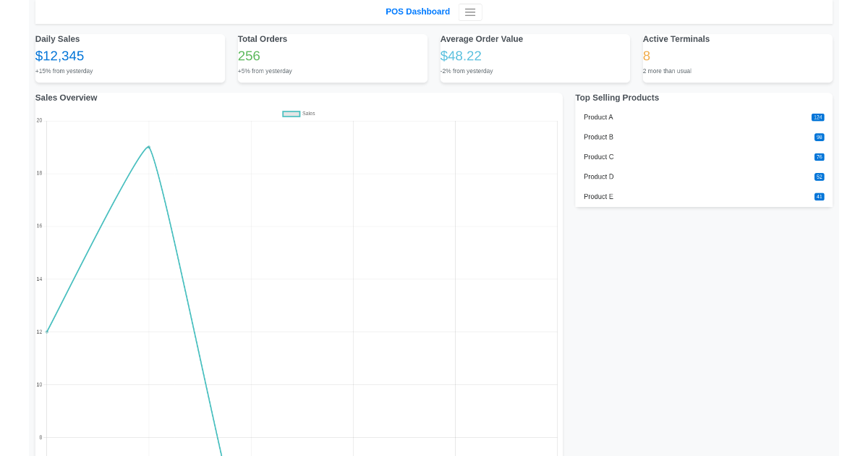This screenshot has width=868, height=456.
Task: Open the hamburger menu icon
Action: coord(470,12)
